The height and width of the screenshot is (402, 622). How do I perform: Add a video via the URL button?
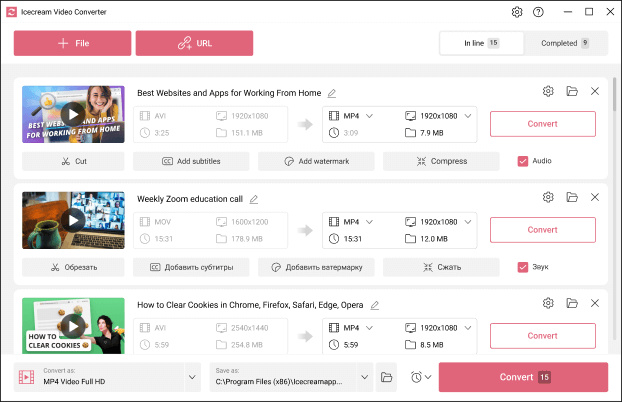[x=194, y=43]
